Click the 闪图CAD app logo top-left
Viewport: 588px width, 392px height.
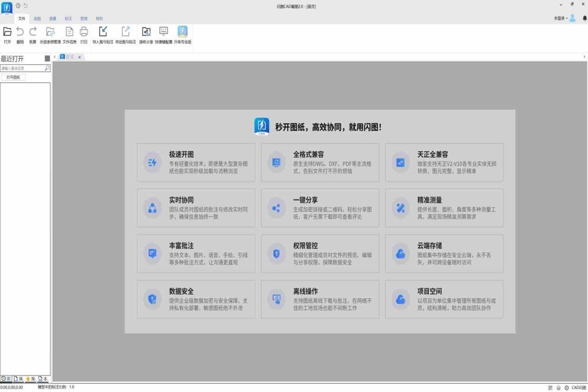point(6,8)
